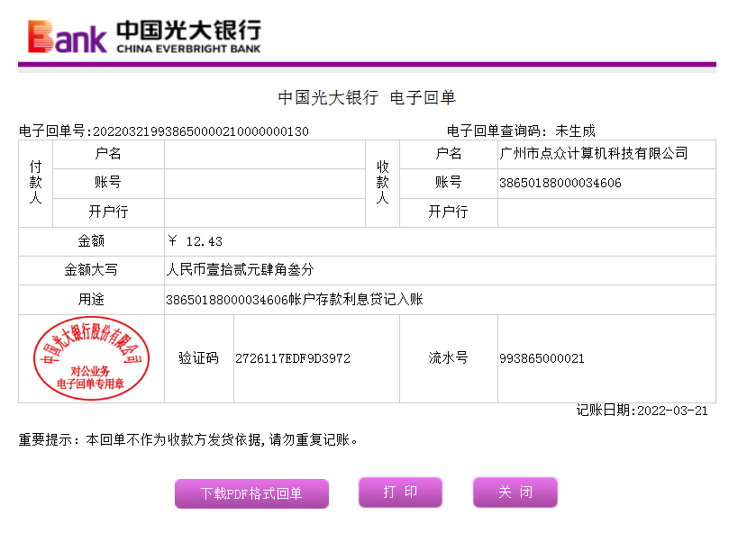Click the empty payer 账号 value cell
Image resolution: width=756 pixels, height=542 pixels.
point(265,184)
